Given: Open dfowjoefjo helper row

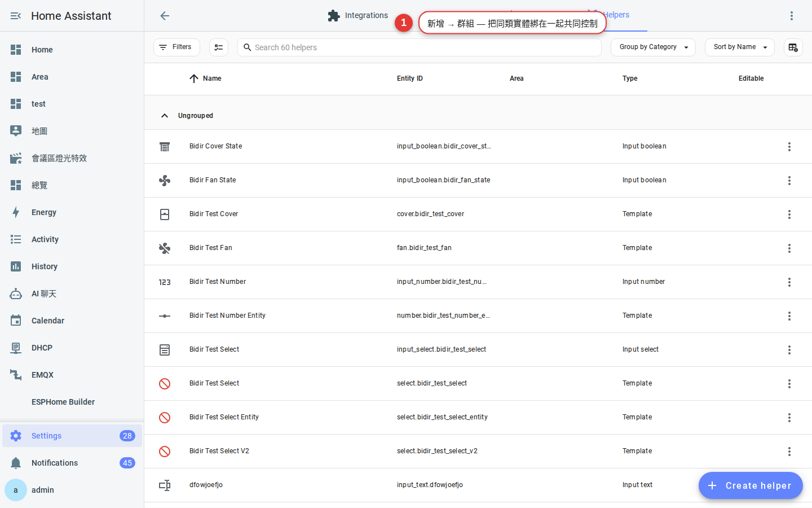Looking at the screenshot, I should pos(478,485).
